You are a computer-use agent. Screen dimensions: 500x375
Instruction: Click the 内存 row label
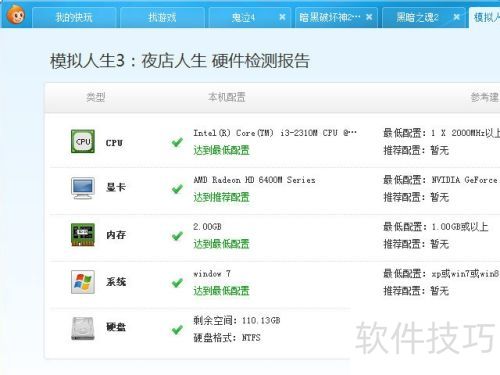click(x=116, y=235)
